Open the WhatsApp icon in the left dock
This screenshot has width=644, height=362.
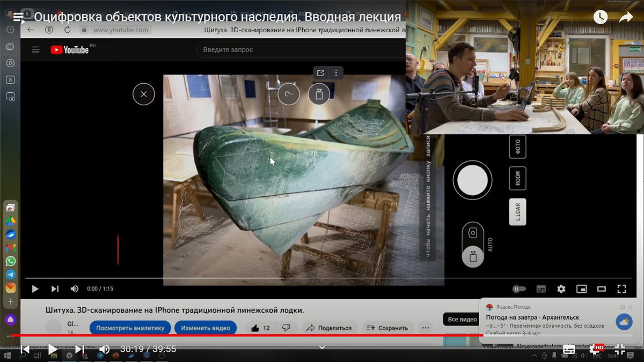coord(11,261)
